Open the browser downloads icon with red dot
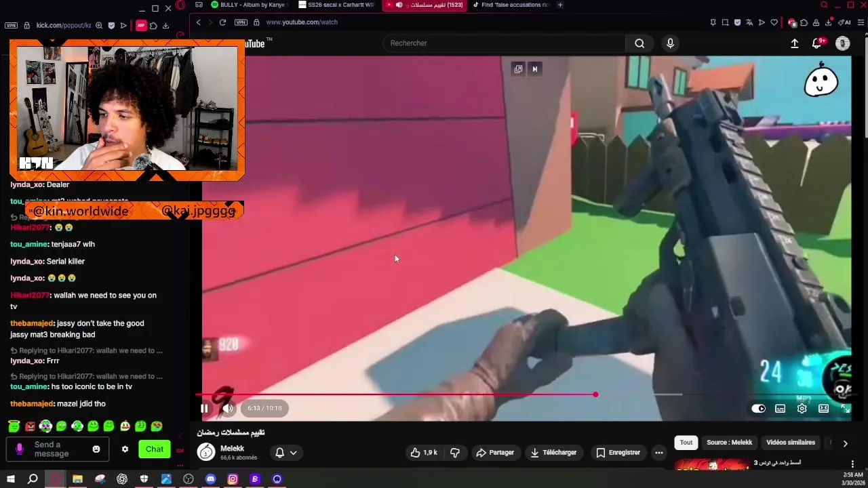The height and width of the screenshot is (488, 868). (828, 22)
